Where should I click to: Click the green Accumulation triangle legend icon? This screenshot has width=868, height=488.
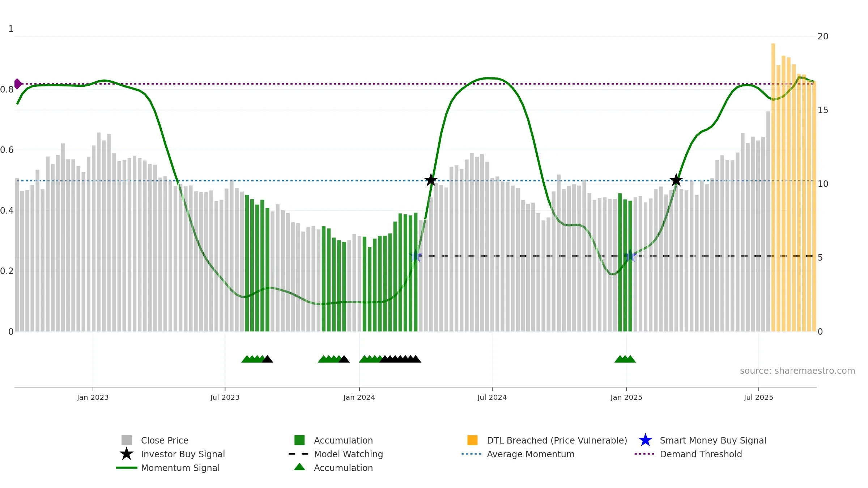(x=299, y=467)
